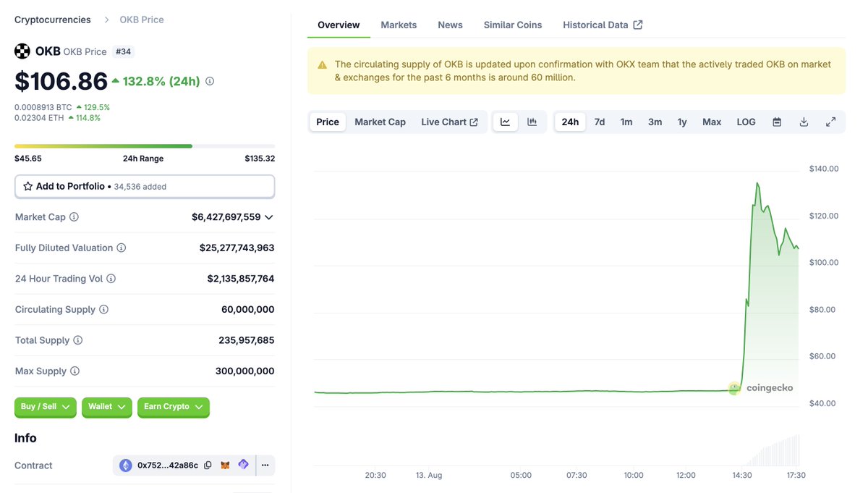This screenshot has height=493, width=868.
Task: Click the 300,000,000 max supply value
Action: tap(245, 371)
